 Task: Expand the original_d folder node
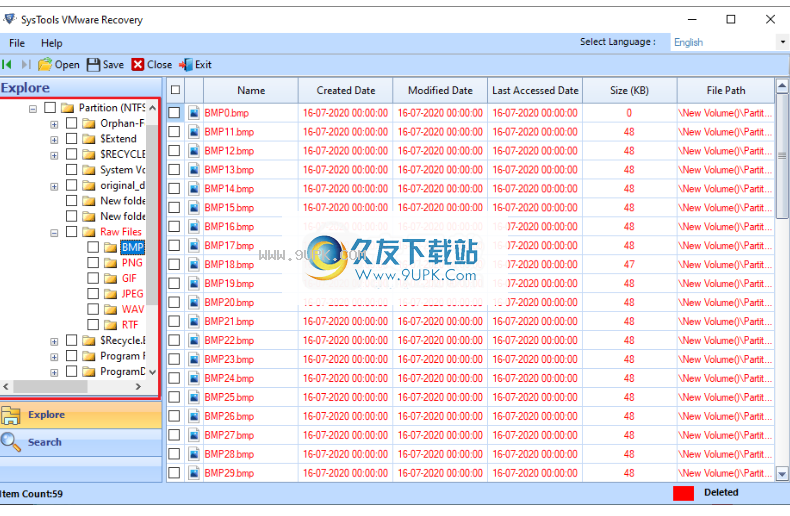coord(54,186)
